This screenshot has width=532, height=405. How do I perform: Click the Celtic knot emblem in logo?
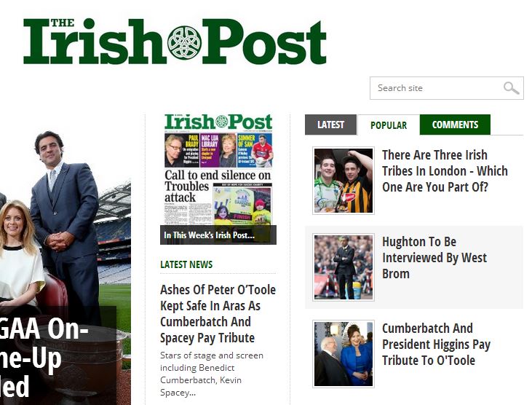coord(185,43)
